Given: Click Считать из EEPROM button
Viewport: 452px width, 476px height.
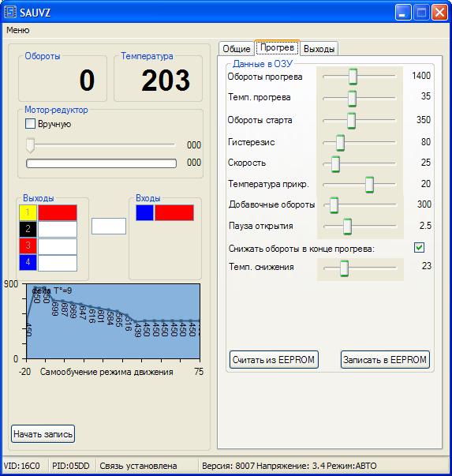Looking at the screenshot, I should [x=274, y=360].
